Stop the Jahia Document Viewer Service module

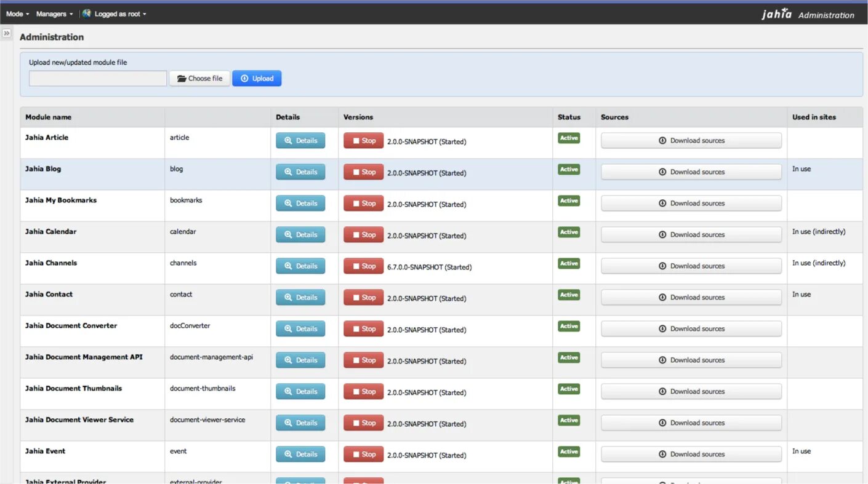pos(363,423)
